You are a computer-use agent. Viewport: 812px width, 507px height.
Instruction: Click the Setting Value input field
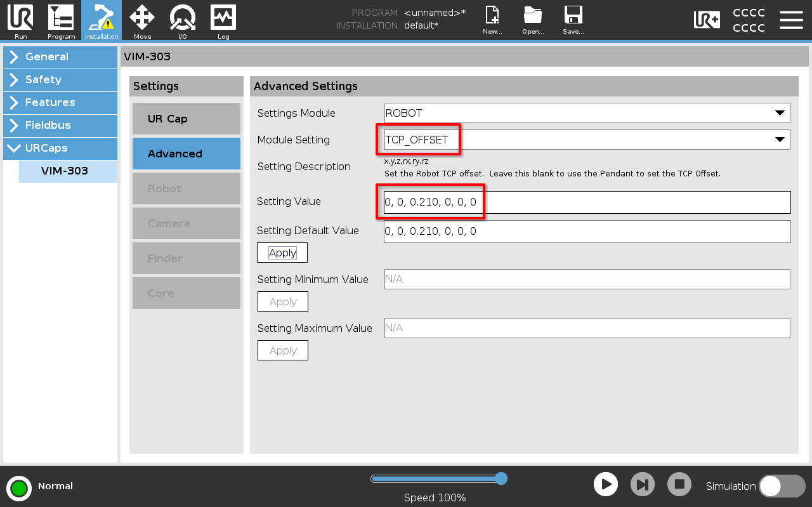coord(587,202)
